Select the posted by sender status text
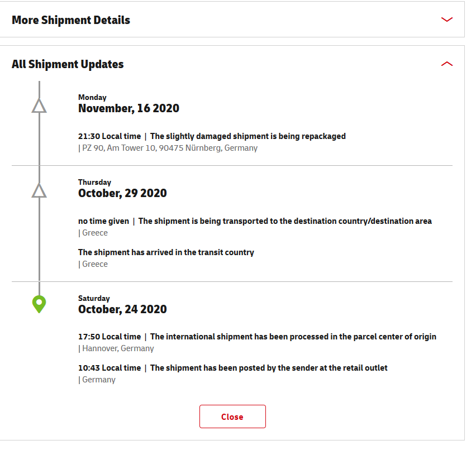476x455 pixels. pyautogui.click(x=269, y=368)
